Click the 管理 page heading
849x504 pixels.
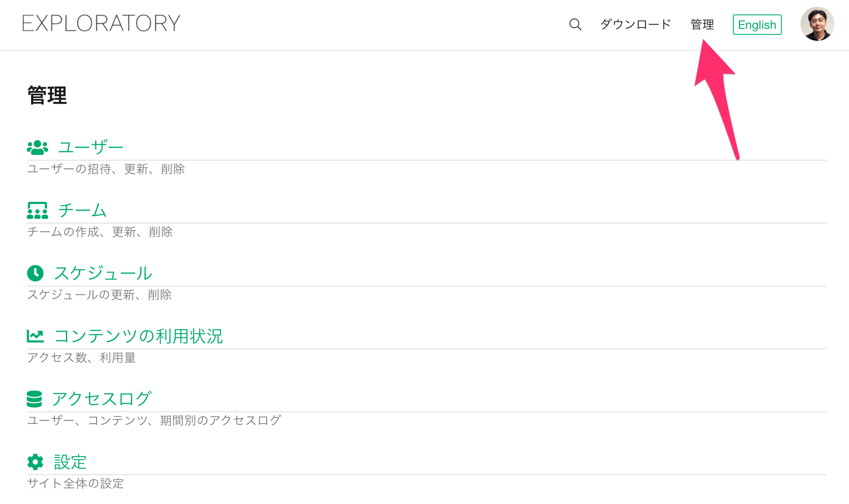click(x=47, y=95)
